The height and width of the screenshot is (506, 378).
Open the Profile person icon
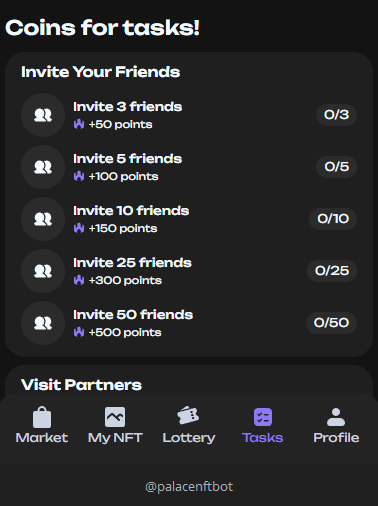[x=336, y=417]
